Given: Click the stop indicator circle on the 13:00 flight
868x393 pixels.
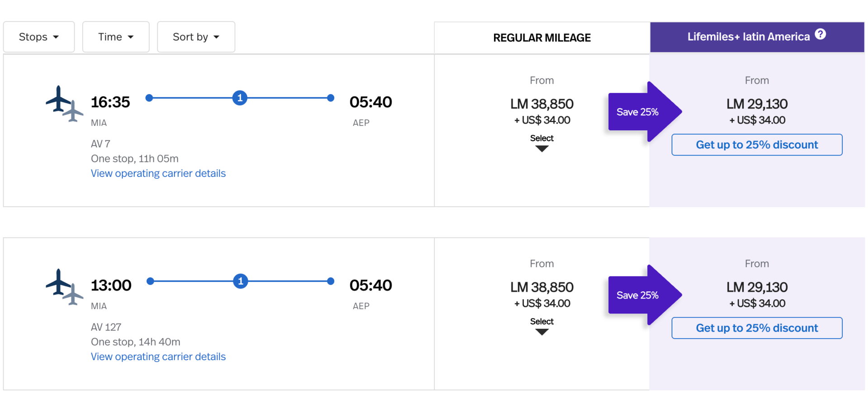Looking at the screenshot, I should point(241,281).
